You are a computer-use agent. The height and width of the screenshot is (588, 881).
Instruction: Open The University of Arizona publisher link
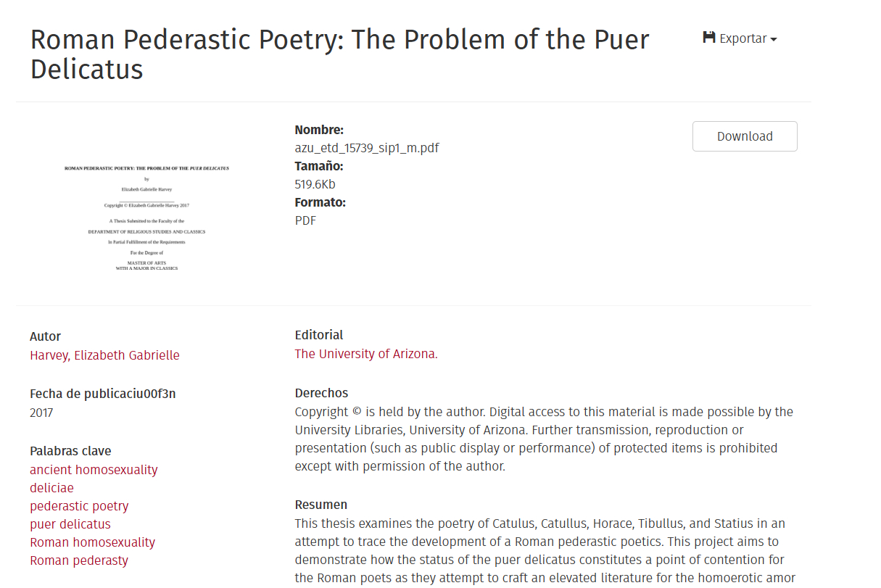365,354
